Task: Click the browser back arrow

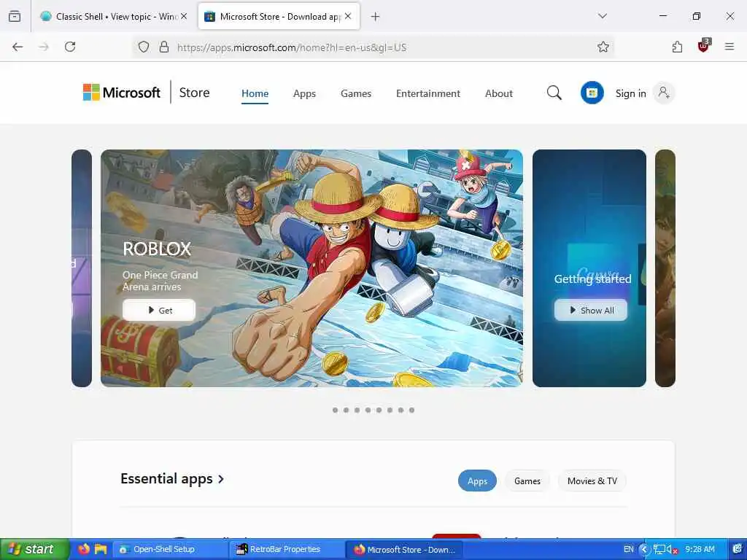Action: (18, 47)
